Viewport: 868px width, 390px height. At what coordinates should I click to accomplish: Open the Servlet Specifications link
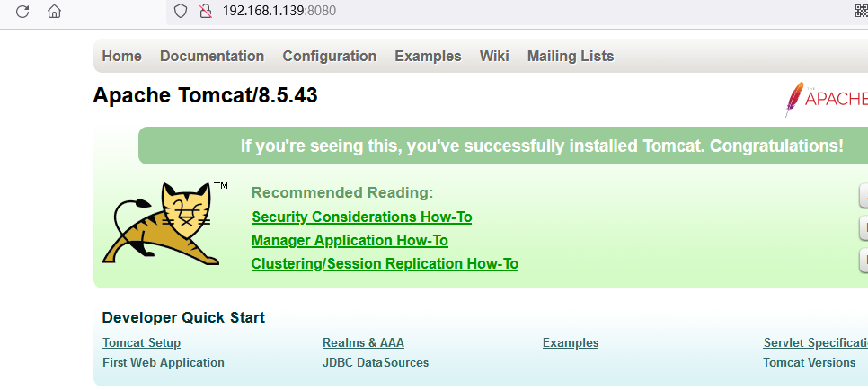coord(815,343)
